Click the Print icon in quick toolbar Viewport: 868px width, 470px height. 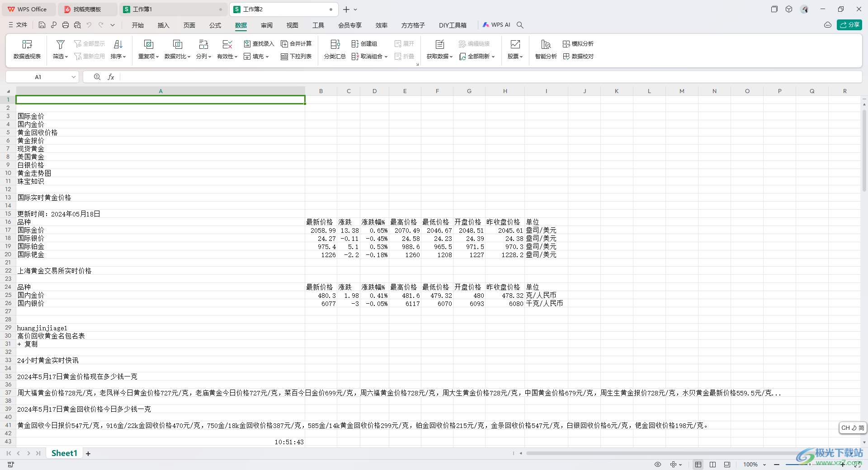coord(66,25)
